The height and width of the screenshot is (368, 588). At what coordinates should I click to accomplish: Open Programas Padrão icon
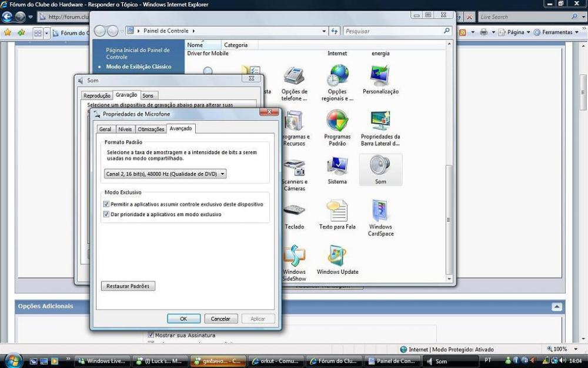point(338,127)
